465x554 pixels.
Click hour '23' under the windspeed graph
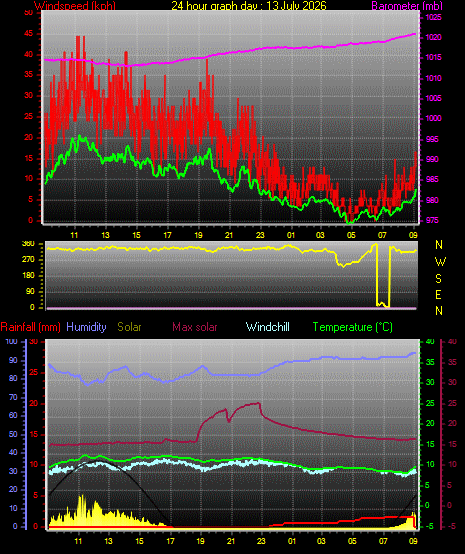click(260, 235)
